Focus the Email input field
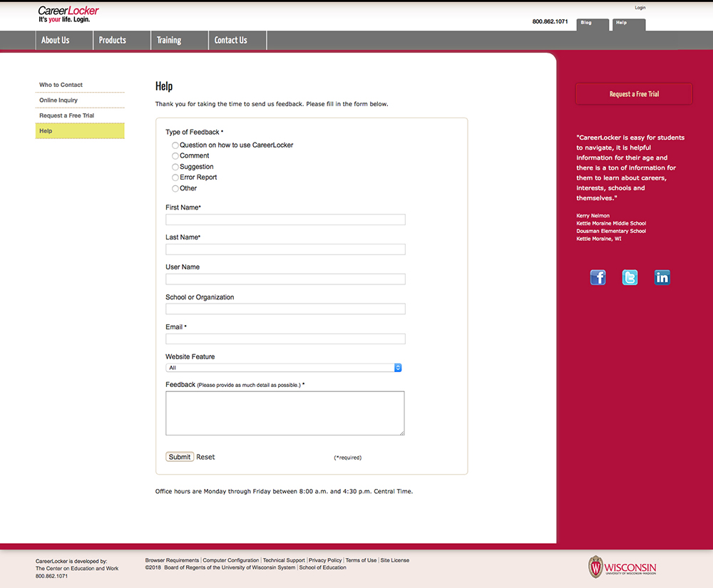 click(286, 339)
